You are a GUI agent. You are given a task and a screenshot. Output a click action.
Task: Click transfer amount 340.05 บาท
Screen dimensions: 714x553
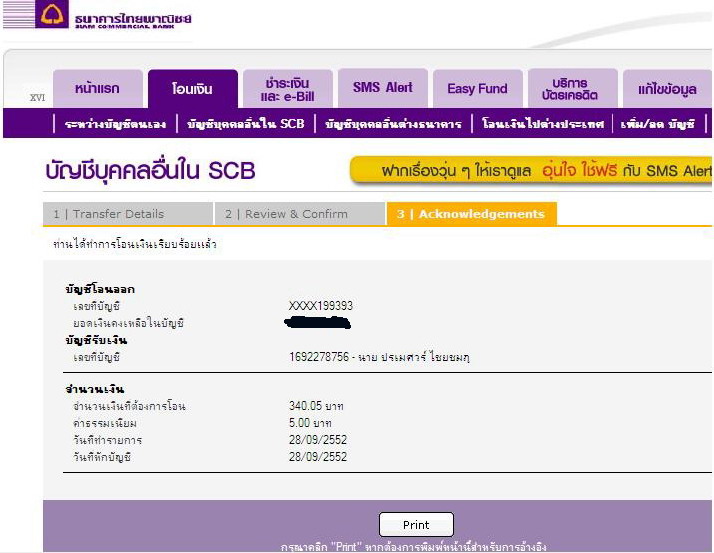316,405
